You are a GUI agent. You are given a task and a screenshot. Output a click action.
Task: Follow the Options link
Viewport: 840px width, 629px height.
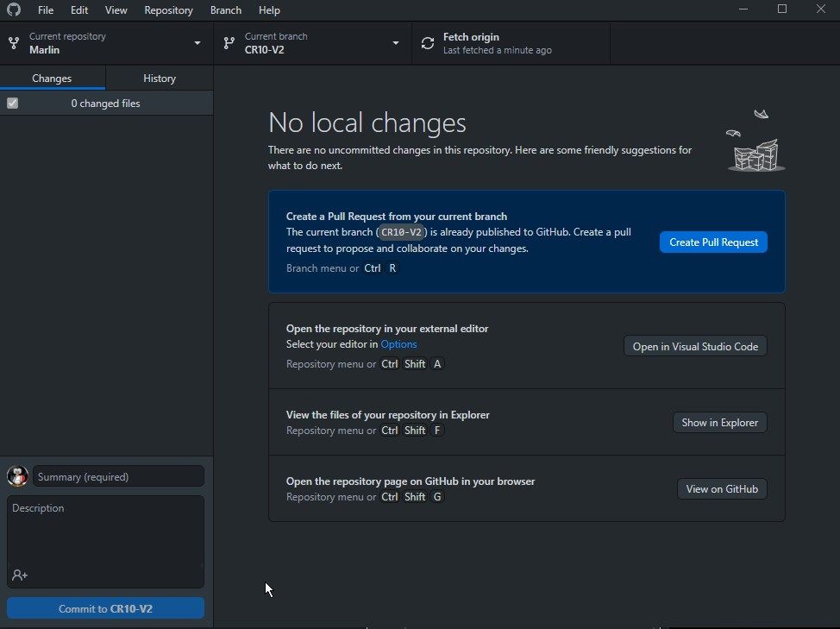tap(398, 344)
